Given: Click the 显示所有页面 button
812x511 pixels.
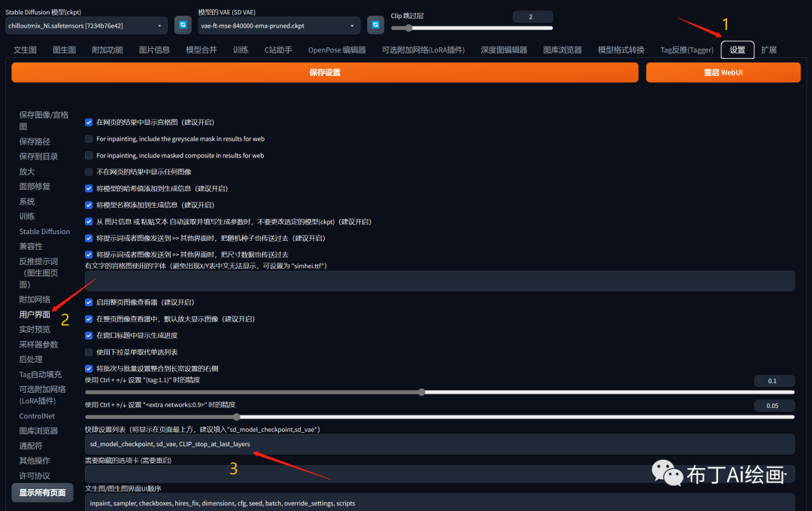Looking at the screenshot, I should tap(42, 493).
